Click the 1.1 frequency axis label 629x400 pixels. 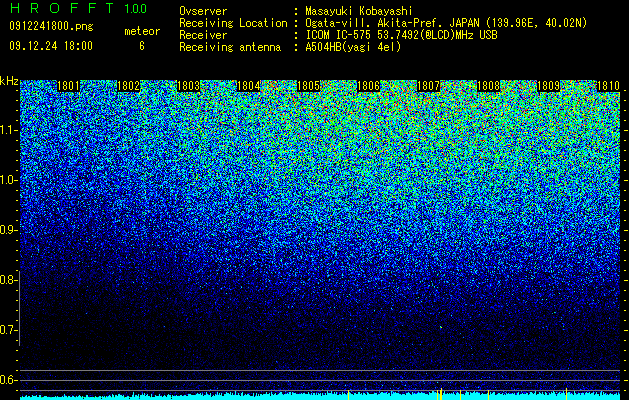point(9,130)
